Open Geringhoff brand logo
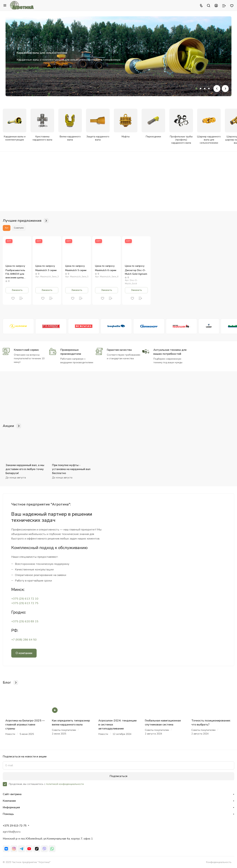 pos(149,326)
